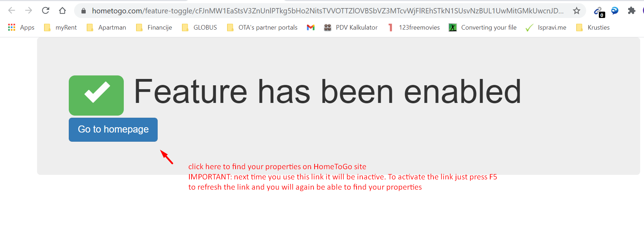Open the Apps grid shortcut
644x252 pixels.
point(21,27)
